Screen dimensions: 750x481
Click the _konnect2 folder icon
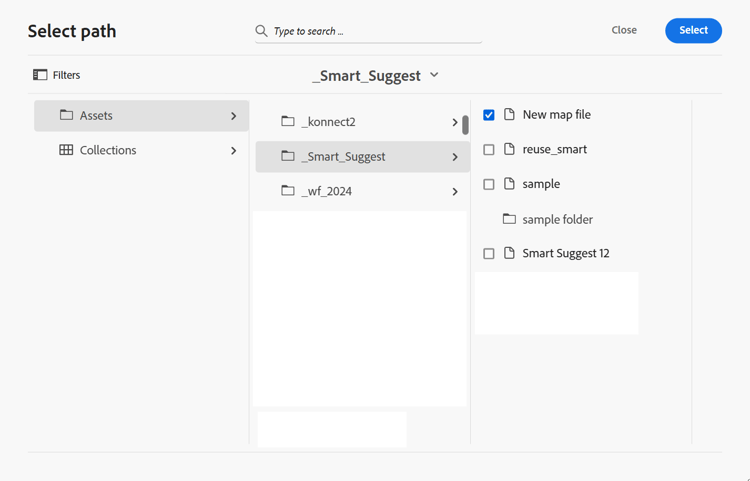pos(288,122)
